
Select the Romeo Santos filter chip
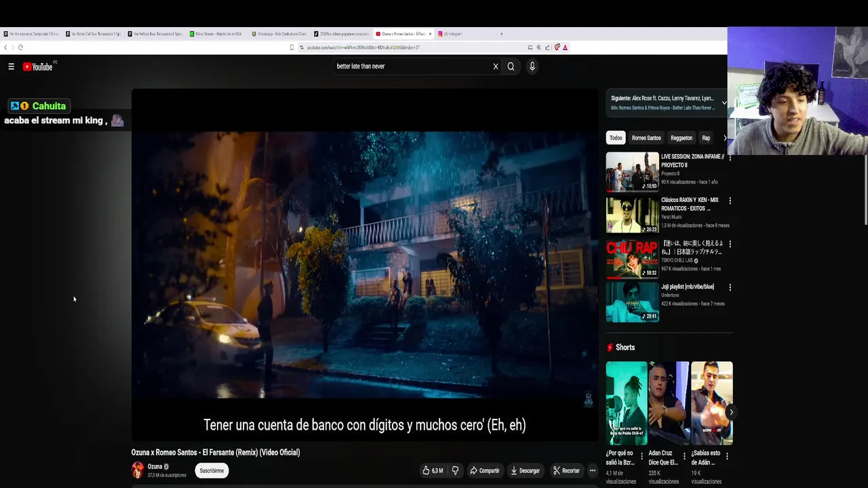coord(646,138)
